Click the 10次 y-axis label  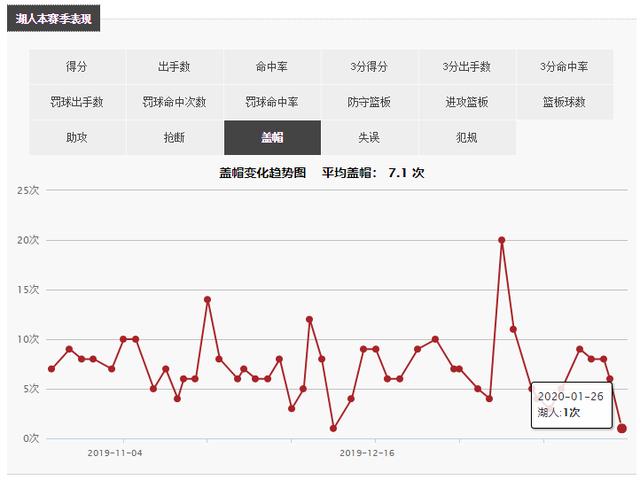coord(28,340)
